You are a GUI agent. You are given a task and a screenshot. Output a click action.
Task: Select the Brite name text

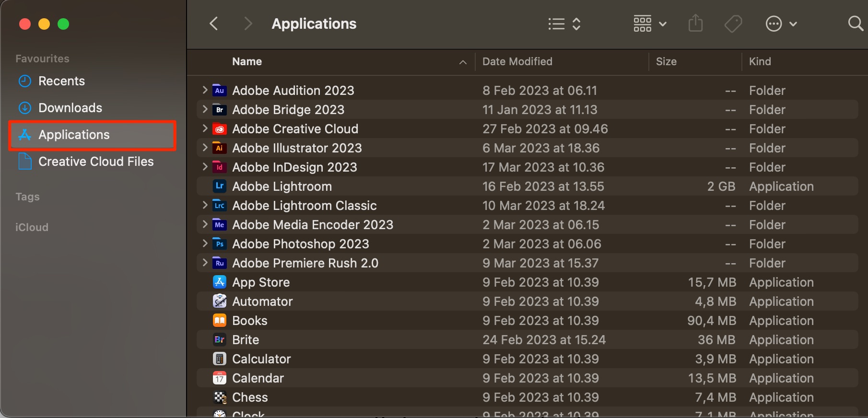click(246, 340)
